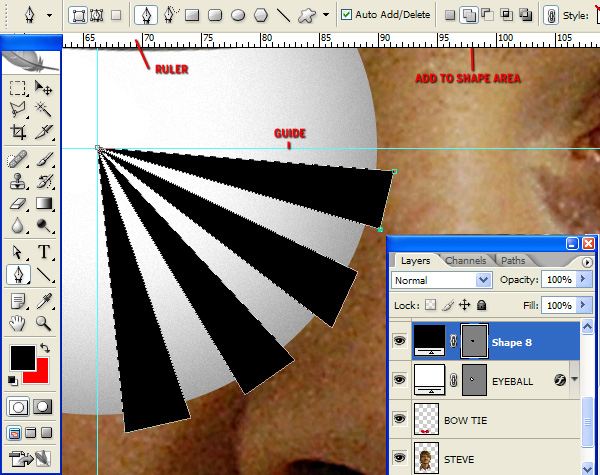Open the Opacity slider arrow
The width and height of the screenshot is (600, 475).
click(584, 279)
